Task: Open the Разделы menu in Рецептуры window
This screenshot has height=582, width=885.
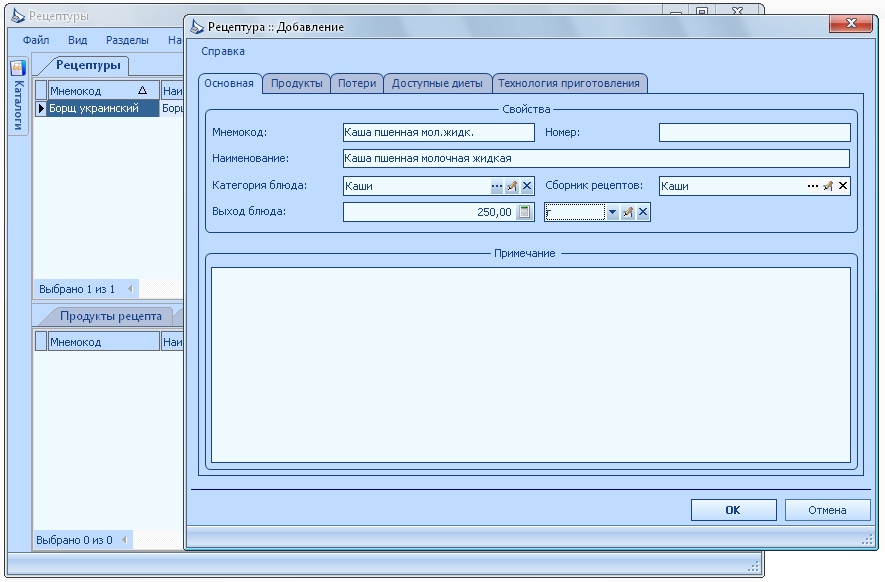Action: tap(127, 40)
